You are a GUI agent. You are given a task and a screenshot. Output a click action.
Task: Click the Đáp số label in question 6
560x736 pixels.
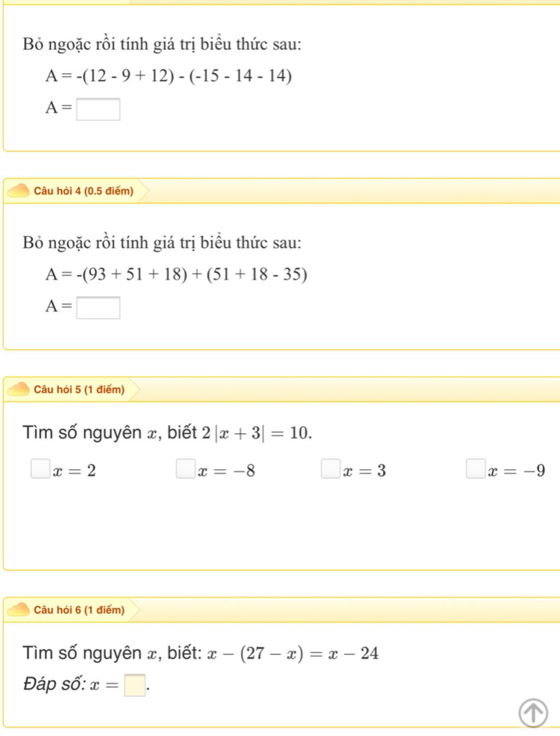[54, 684]
